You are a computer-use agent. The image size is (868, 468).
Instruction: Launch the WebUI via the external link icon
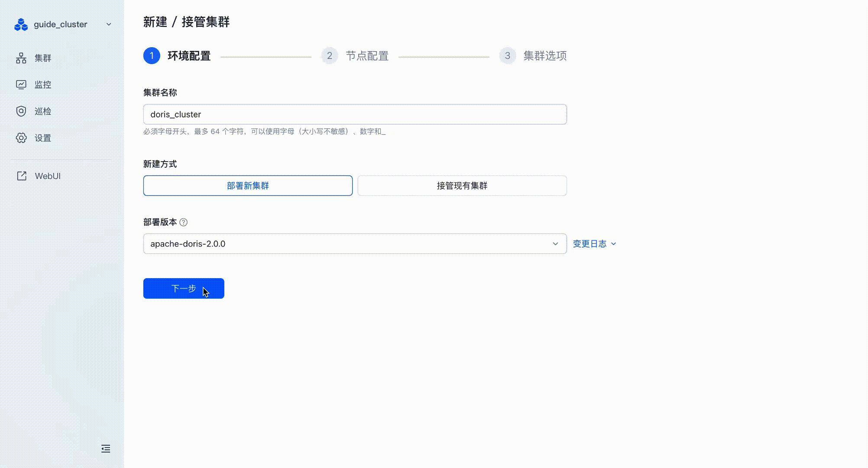coord(21,175)
